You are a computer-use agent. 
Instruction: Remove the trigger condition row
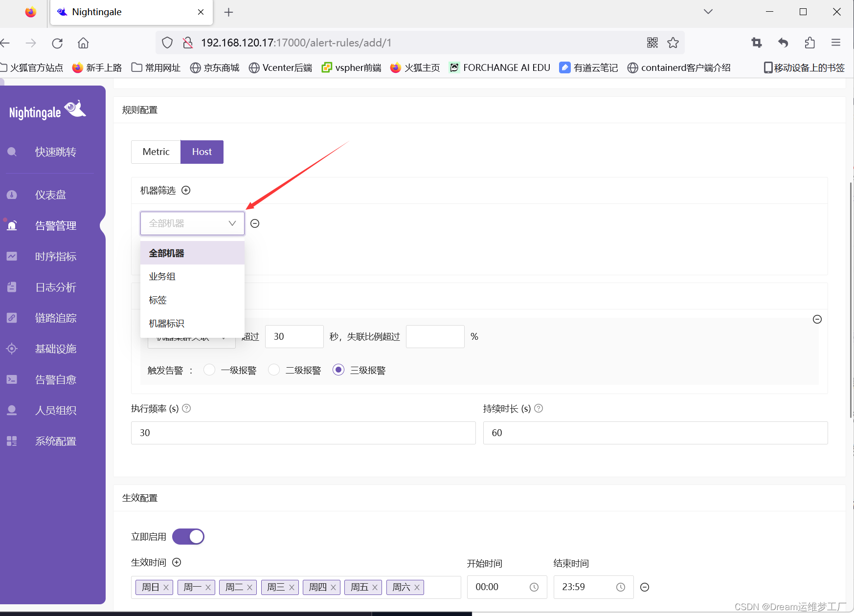tap(817, 319)
